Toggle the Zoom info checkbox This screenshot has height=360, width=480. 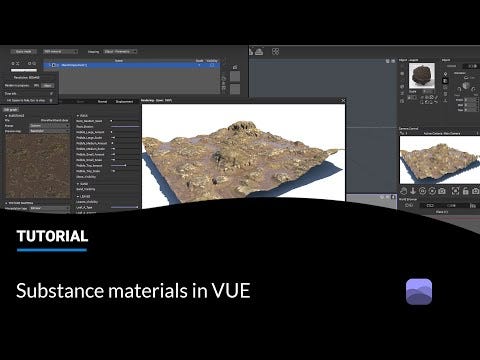point(51,94)
